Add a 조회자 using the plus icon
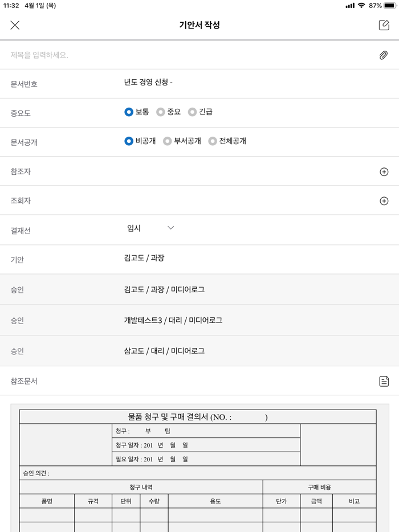399x532 pixels. pos(384,200)
